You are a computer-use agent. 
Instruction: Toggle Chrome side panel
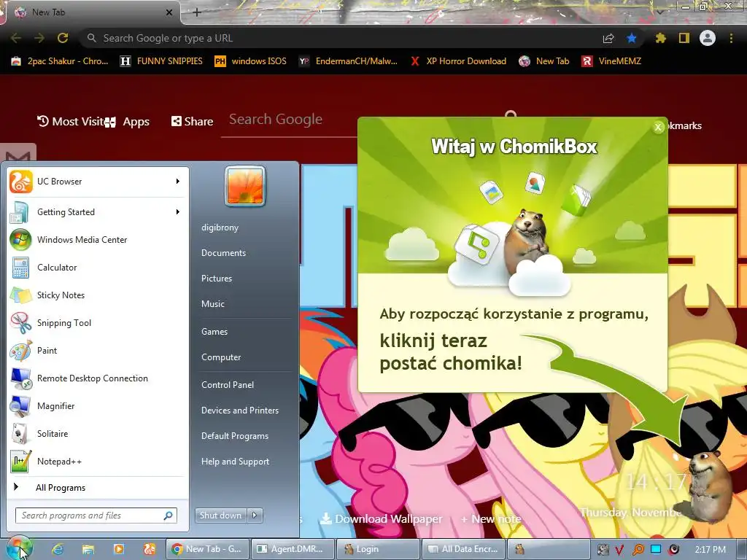[x=684, y=38]
